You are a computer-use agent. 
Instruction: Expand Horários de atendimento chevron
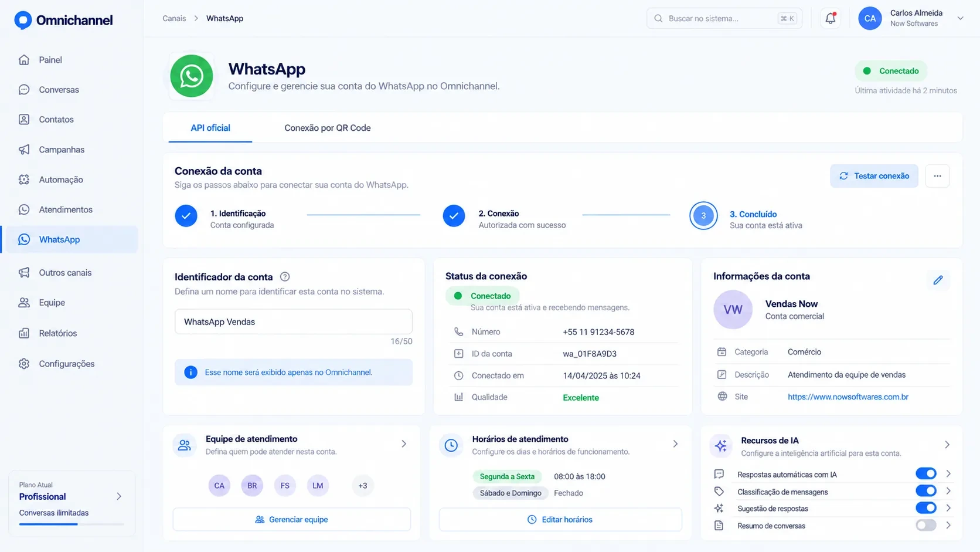pos(675,444)
